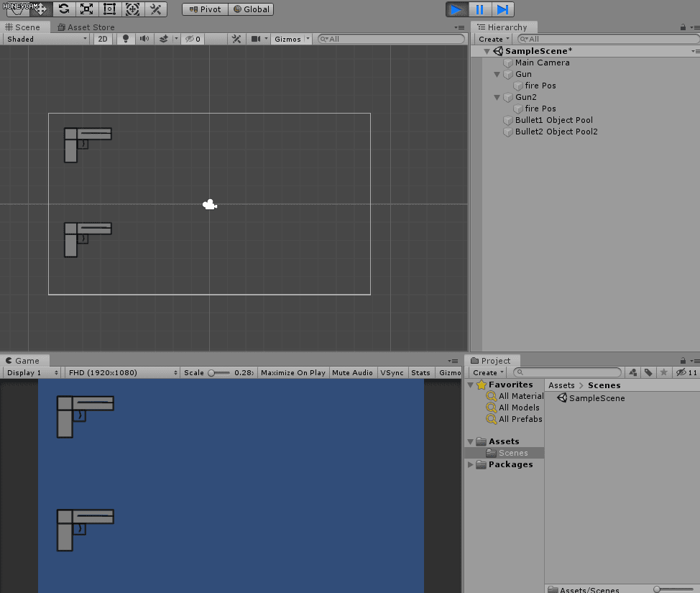Pause the game playback
This screenshot has width=700, height=593.
point(480,9)
